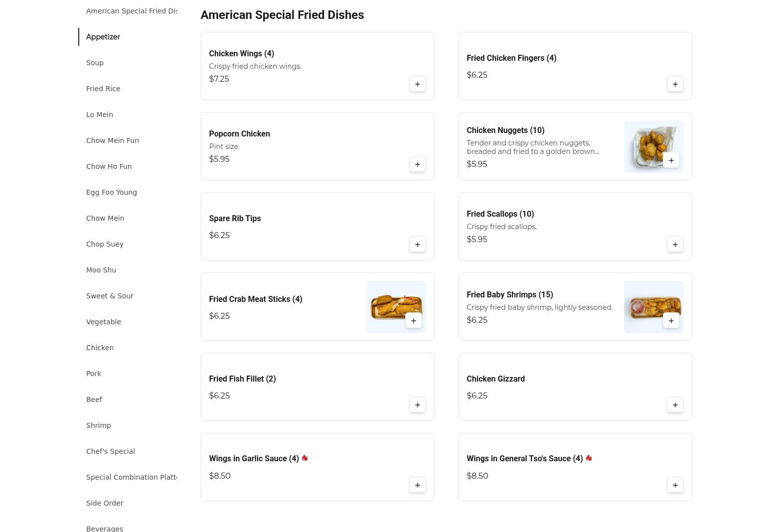Add Wings in Garlic Sauce to order
The image size is (770, 532).
[417, 485]
